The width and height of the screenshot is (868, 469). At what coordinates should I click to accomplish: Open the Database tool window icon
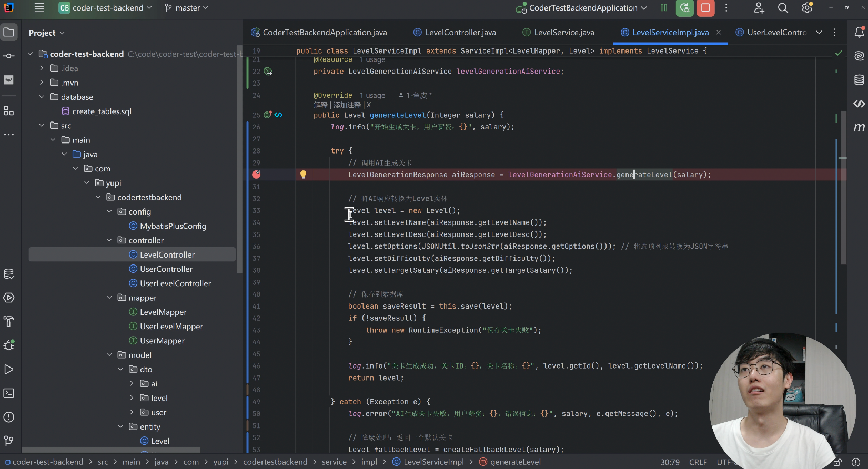click(x=859, y=80)
